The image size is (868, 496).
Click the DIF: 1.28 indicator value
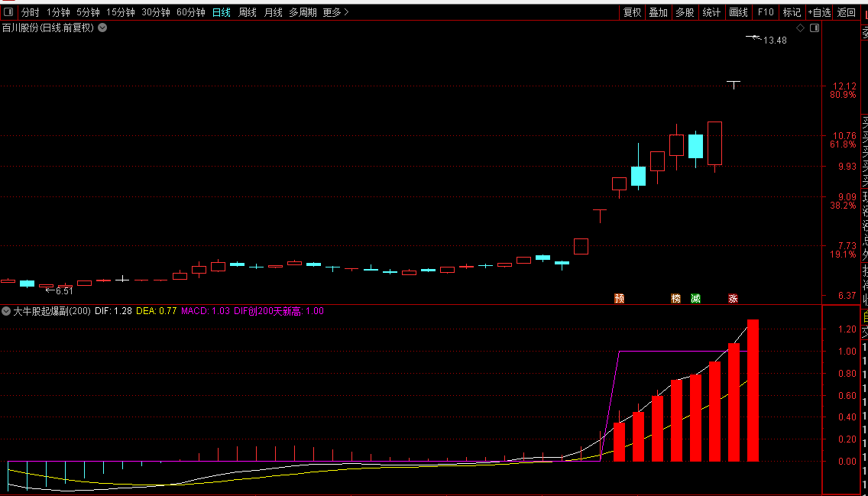(x=114, y=311)
